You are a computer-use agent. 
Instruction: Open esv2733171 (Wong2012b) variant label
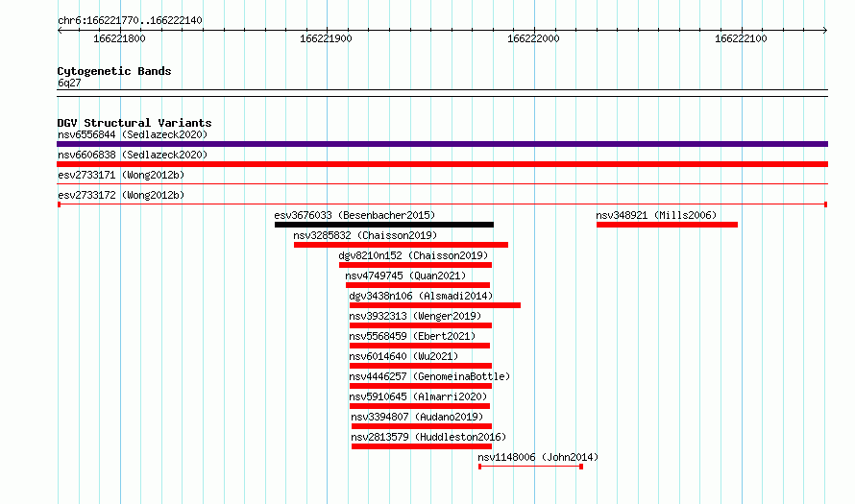tap(121, 175)
